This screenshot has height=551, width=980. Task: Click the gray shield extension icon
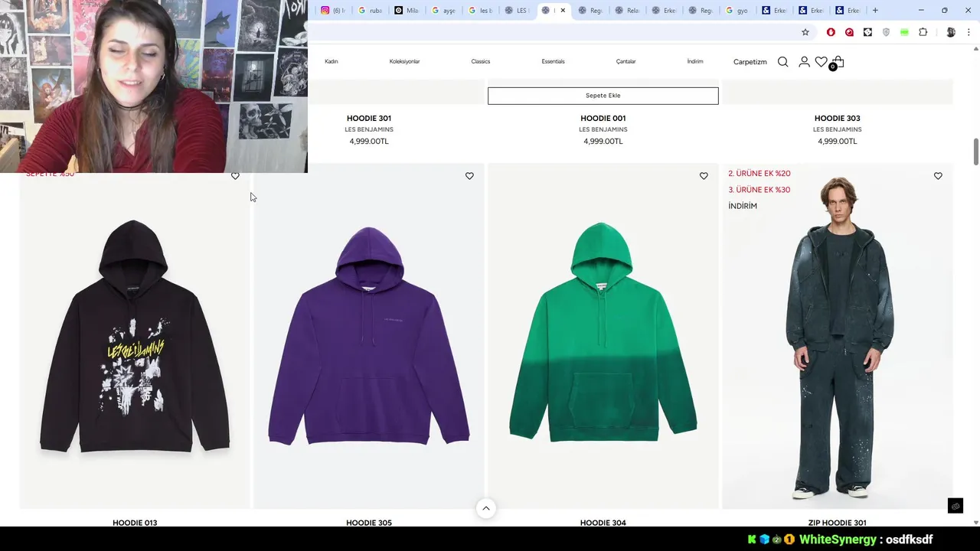[886, 32]
